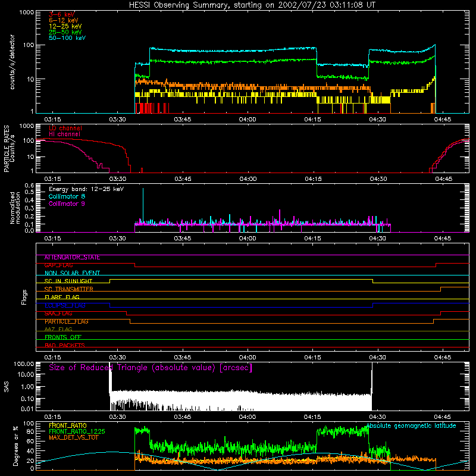Screen dimensions: 476x476
Task: Select the 6-12 keV legend entry
Action: click(64, 20)
